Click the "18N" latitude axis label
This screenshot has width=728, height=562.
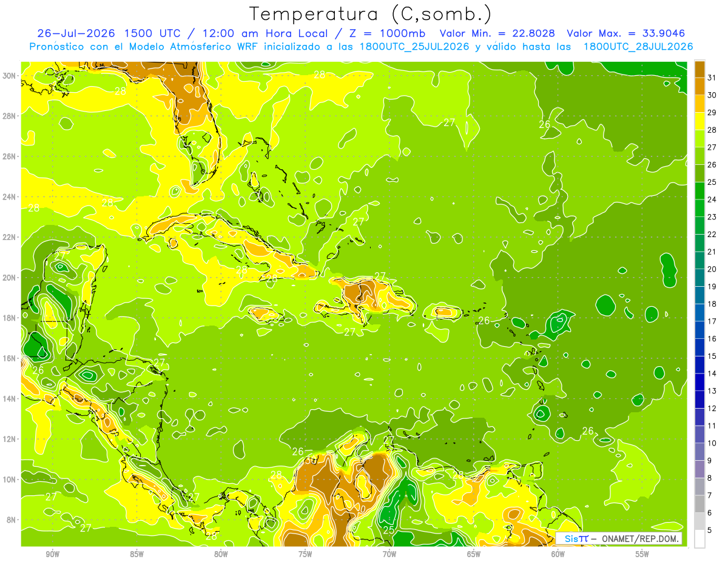point(9,318)
